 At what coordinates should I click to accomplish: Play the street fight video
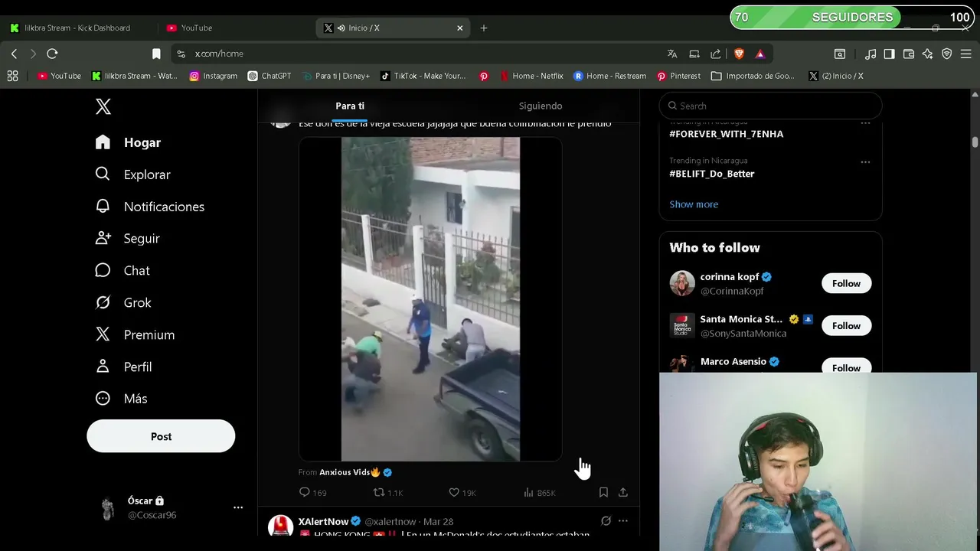430,299
